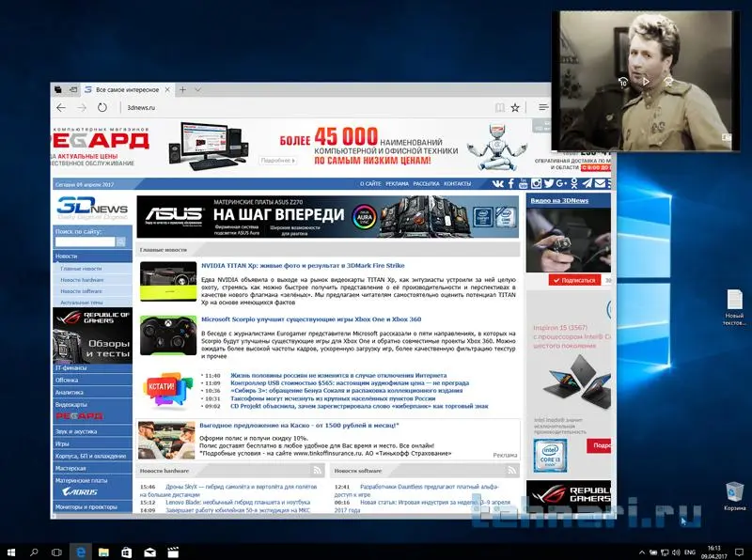Exit compact overlay mode in mini player
This screenshot has height=560, width=752.
726,137
